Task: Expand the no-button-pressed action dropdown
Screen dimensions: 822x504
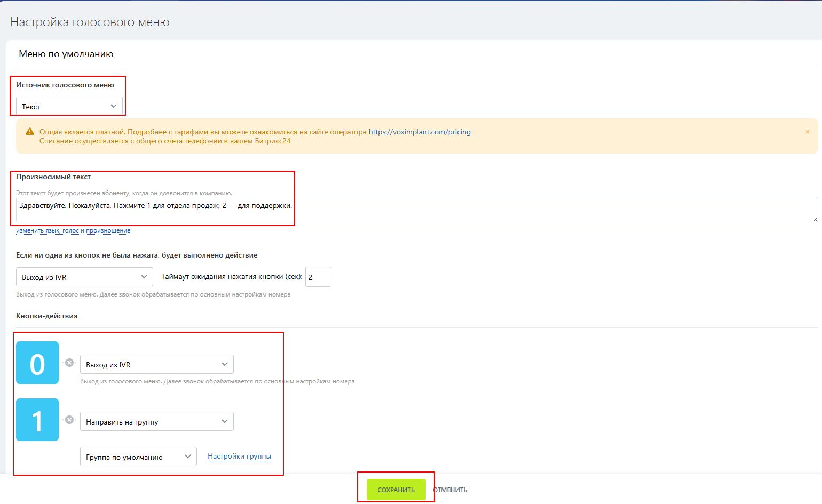Action: tap(84, 277)
